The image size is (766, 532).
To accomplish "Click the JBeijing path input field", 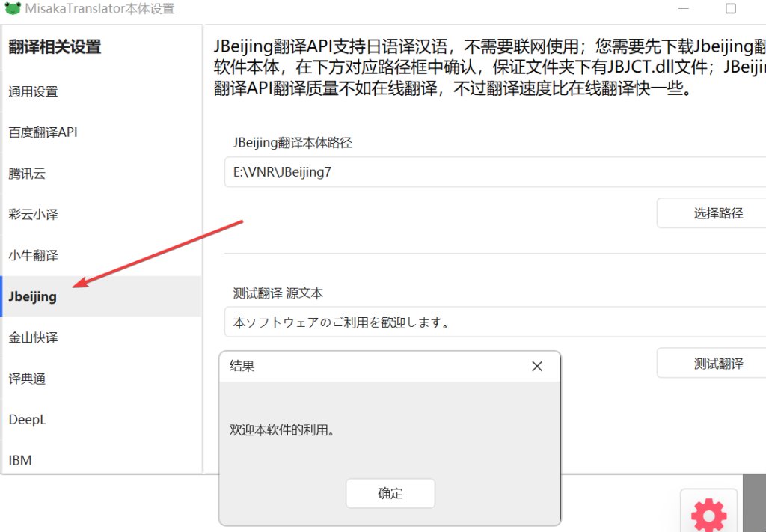I will pos(494,172).
